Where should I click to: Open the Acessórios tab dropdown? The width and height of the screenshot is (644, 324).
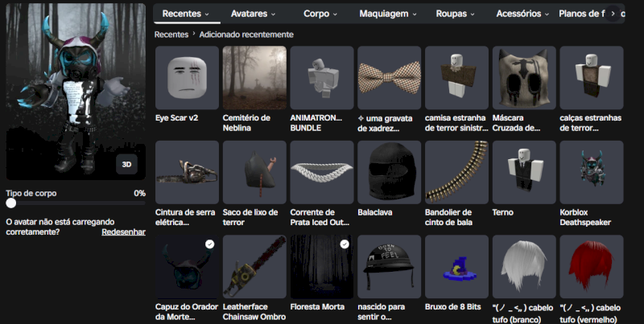tap(522, 14)
